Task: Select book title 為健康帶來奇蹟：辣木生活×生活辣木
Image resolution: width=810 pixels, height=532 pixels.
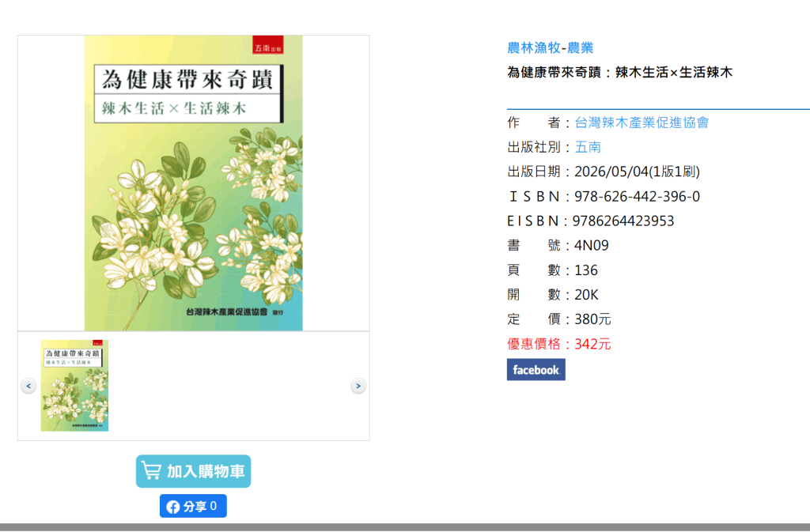Action: point(620,72)
